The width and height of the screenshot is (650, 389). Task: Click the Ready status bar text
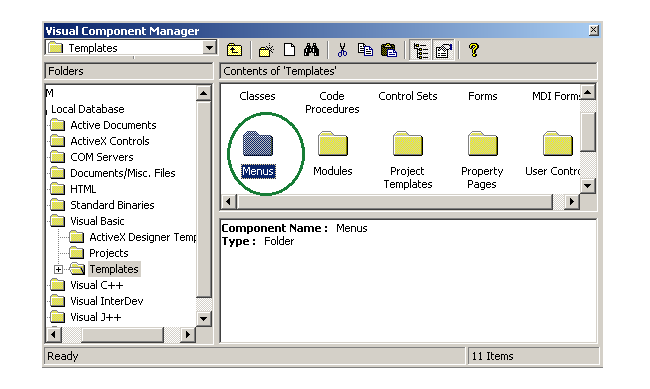(63, 356)
